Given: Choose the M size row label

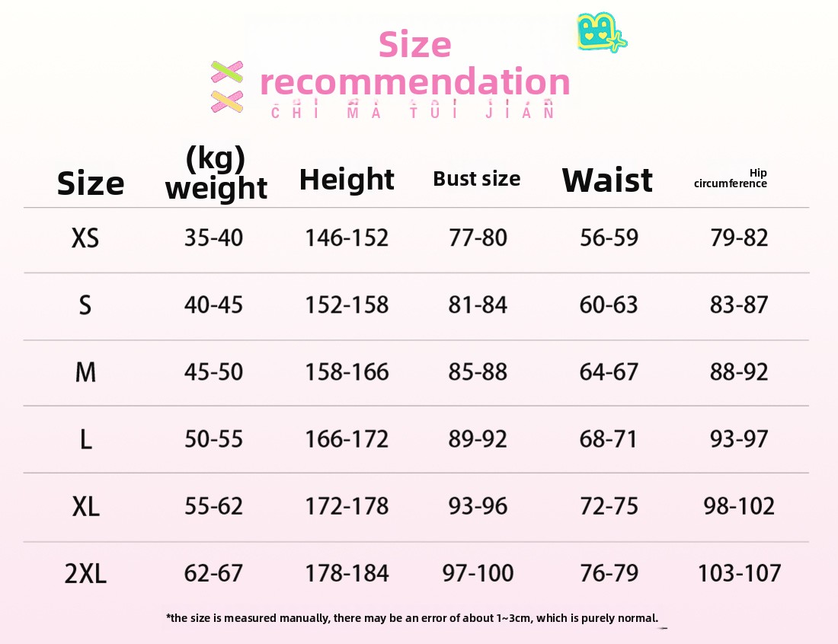Looking at the screenshot, I should [85, 373].
